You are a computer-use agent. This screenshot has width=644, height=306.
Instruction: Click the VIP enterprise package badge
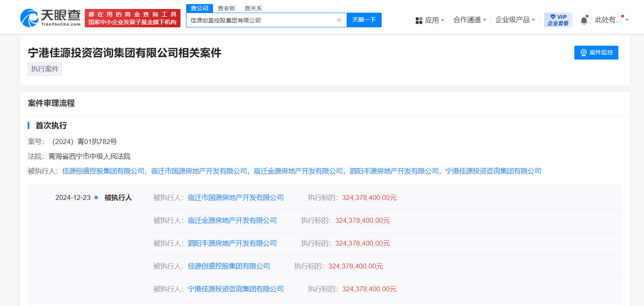tap(558, 20)
